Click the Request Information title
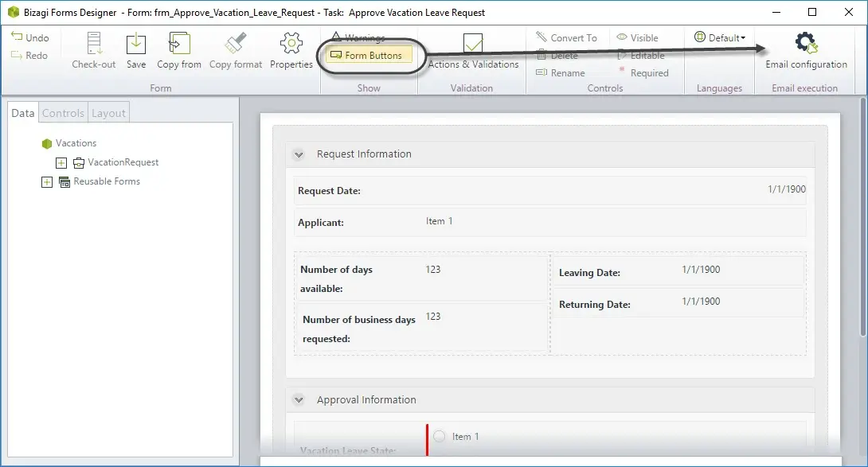Viewport: 868px width, 467px height. [x=364, y=154]
